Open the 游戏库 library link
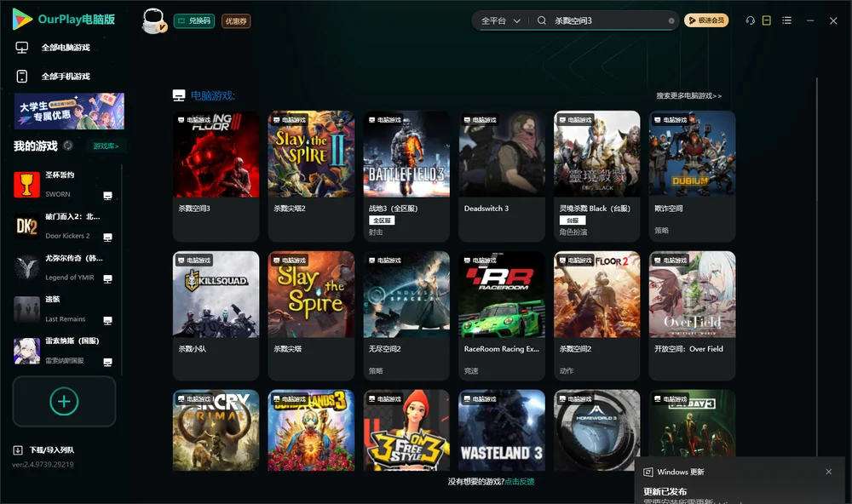The width and height of the screenshot is (852, 504). tap(106, 146)
